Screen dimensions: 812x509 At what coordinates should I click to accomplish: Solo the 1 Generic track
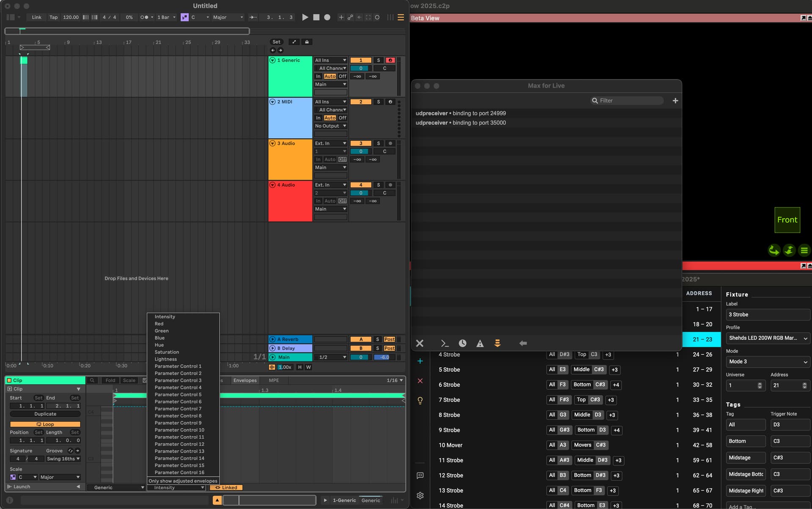click(x=379, y=60)
